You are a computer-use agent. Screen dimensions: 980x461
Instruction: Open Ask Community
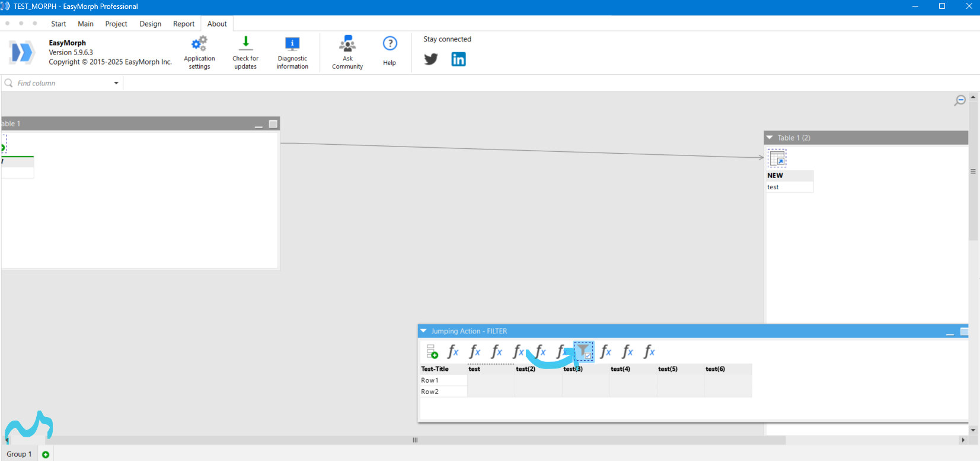point(347,53)
